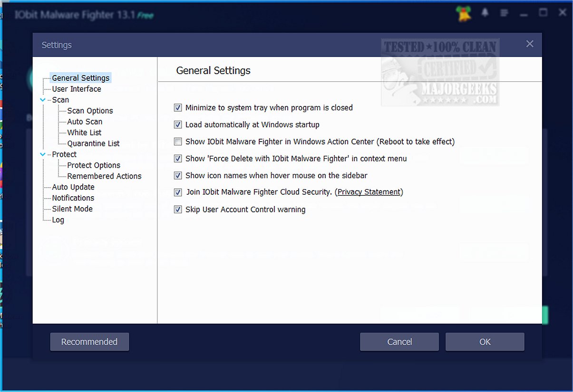573x392 pixels.
Task: Select the Protect category
Action: point(64,154)
